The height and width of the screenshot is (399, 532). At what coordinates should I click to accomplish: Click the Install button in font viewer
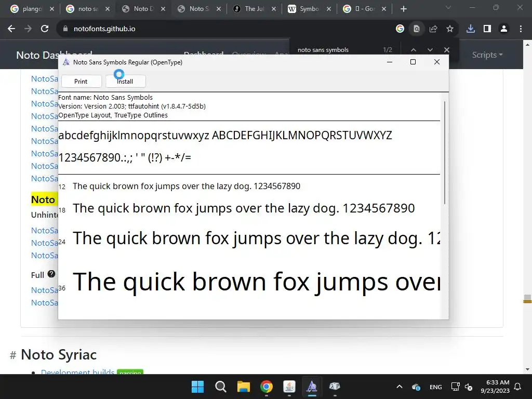coord(126,82)
